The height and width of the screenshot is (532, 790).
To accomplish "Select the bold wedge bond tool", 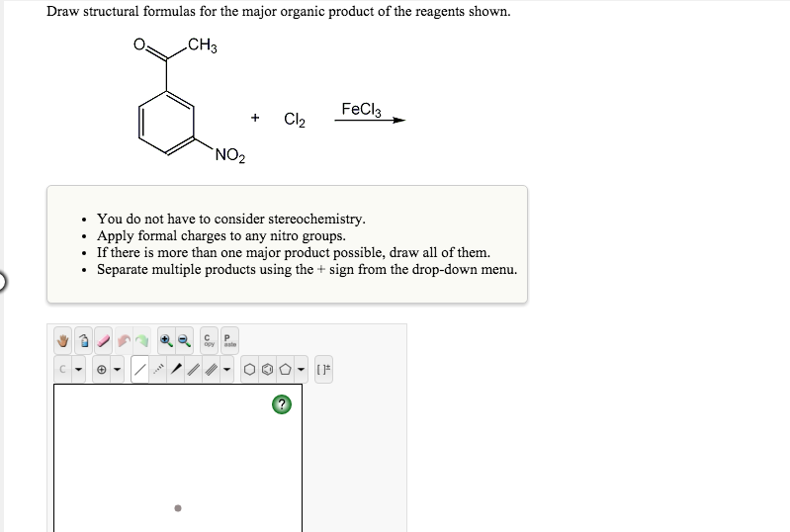I will [176, 369].
